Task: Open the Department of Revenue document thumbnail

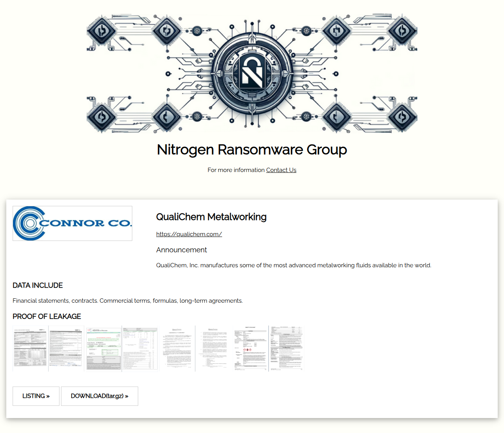Action: pos(103,348)
